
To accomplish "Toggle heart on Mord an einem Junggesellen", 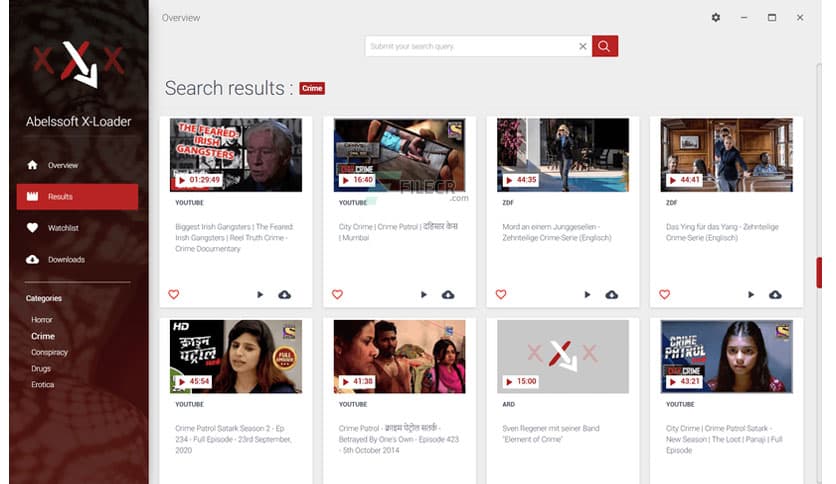I will (501, 295).
